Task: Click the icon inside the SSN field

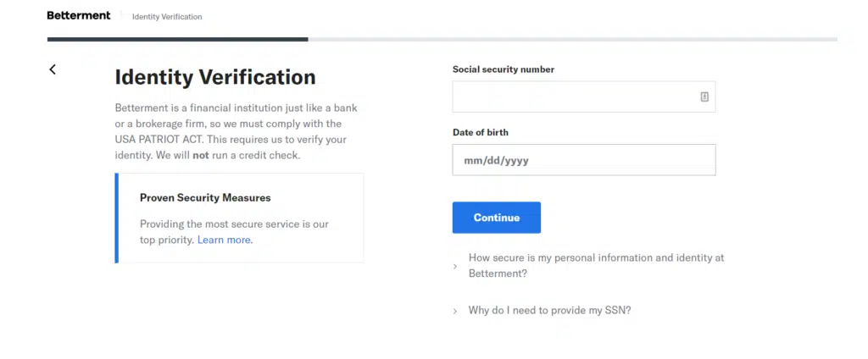Action: pos(704,97)
